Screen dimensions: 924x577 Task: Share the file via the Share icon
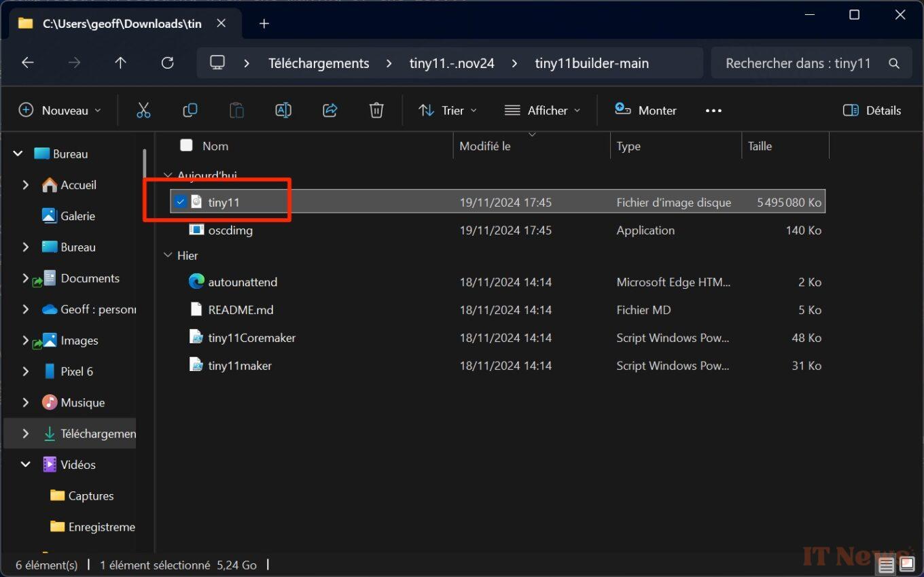(x=330, y=110)
